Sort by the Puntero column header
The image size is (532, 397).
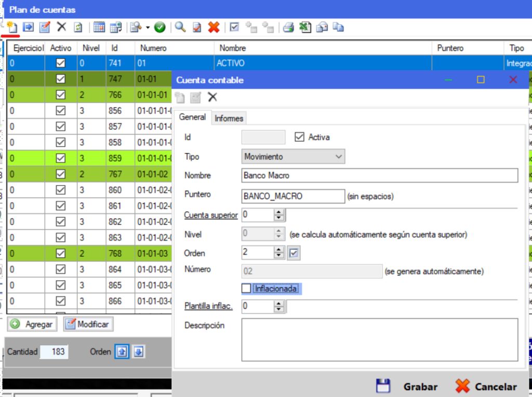468,48
